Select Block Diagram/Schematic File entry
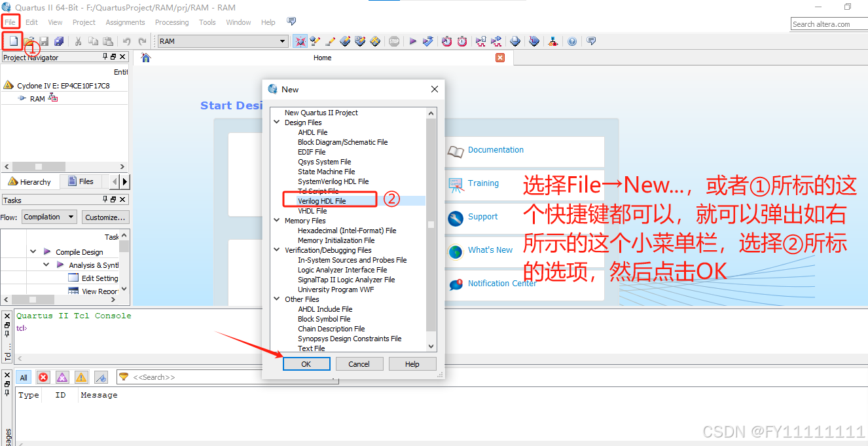 tap(342, 142)
